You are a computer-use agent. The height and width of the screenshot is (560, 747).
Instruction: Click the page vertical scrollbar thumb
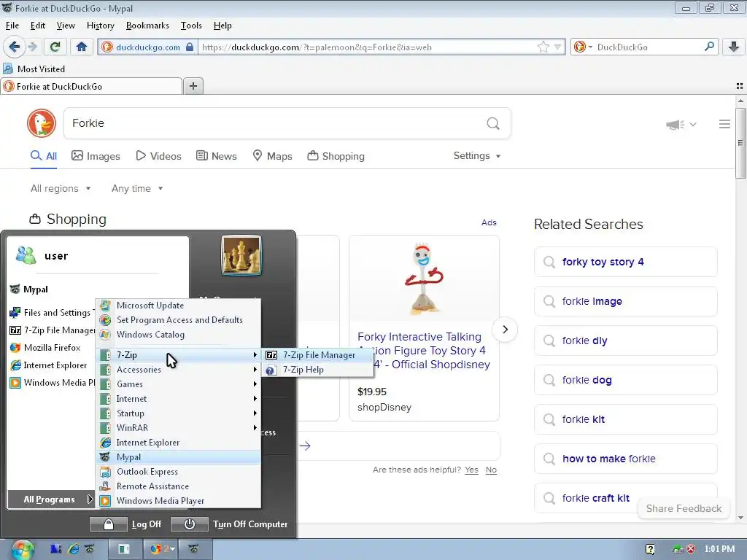[740, 143]
